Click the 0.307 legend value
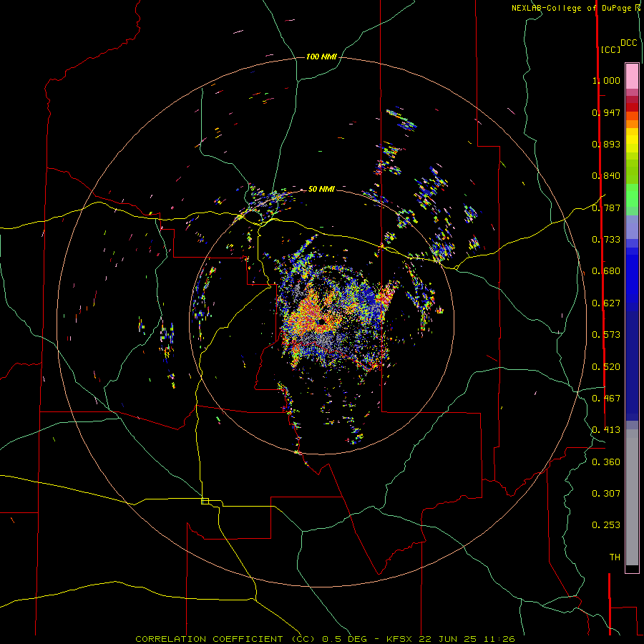Screen dimensions: 644x644 point(606,494)
